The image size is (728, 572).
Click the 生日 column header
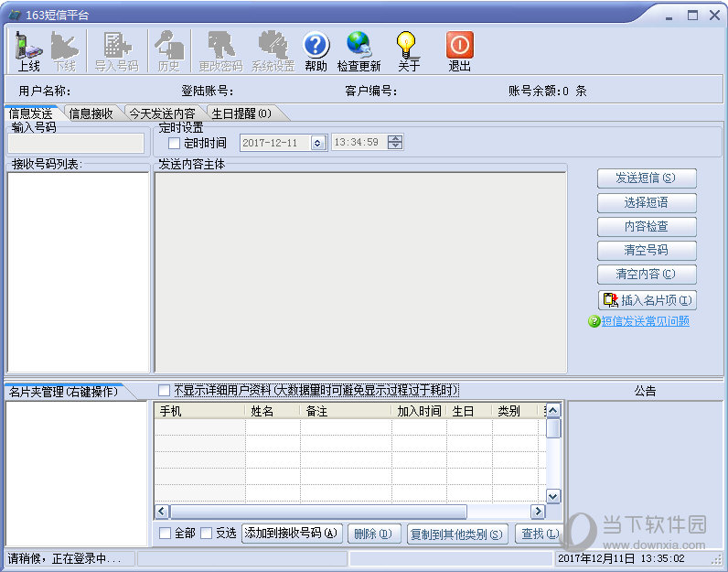click(x=469, y=411)
